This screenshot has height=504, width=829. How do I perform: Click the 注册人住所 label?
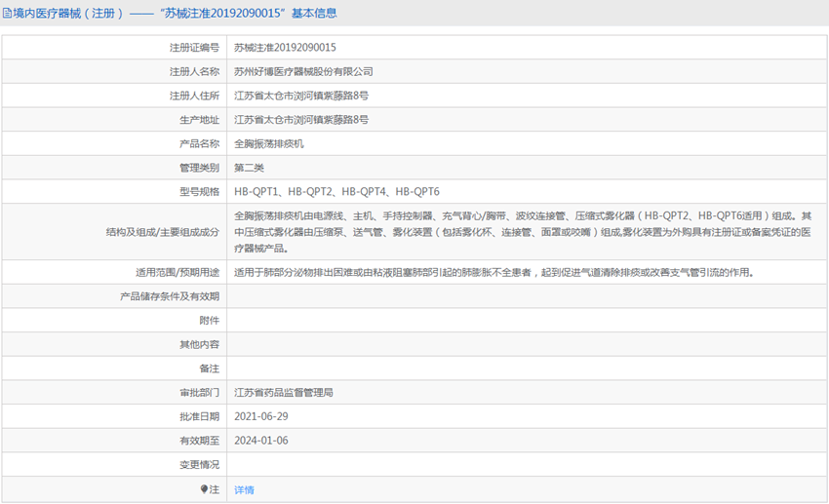(194, 96)
